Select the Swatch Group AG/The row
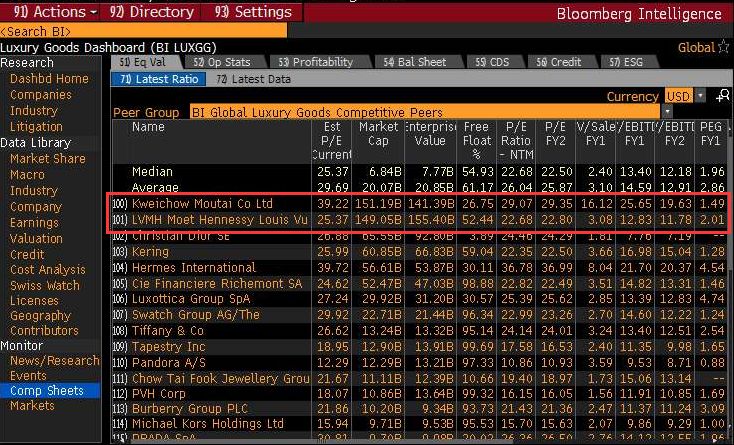Screen dimensions: 734x445 419,315
